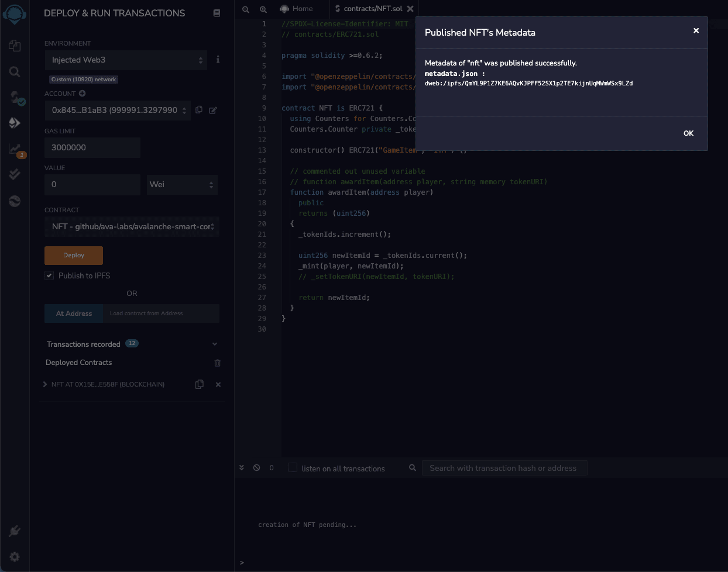Open the Environment dropdown
This screenshot has width=728, height=572.
(126, 60)
